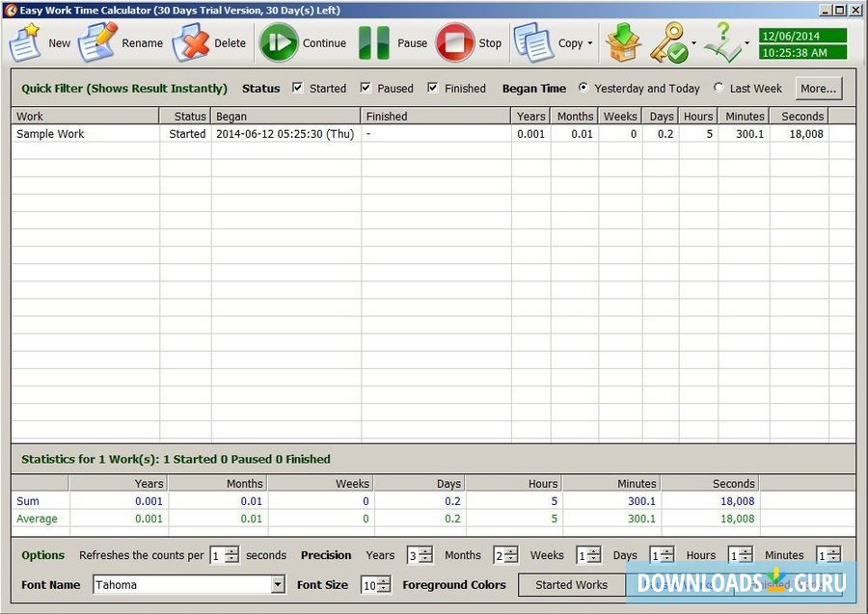868x614 pixels.
Task: Click the green clock display 10:25:38 AM
Action: (802, 53)
